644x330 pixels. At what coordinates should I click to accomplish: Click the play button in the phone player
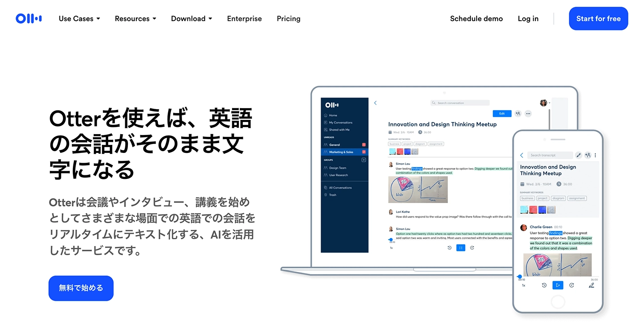[x=558, y=285]
